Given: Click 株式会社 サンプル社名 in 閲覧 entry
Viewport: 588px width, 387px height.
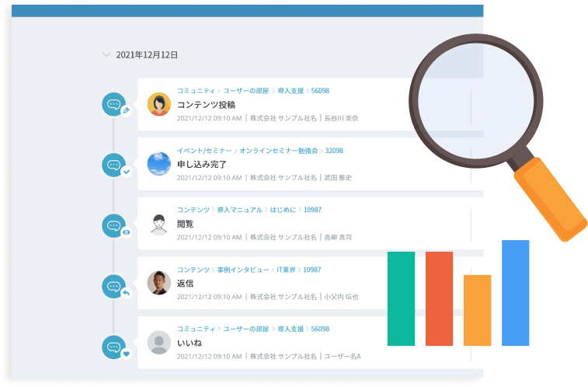Looking at the screenshot, I should [x=283, y=237].
